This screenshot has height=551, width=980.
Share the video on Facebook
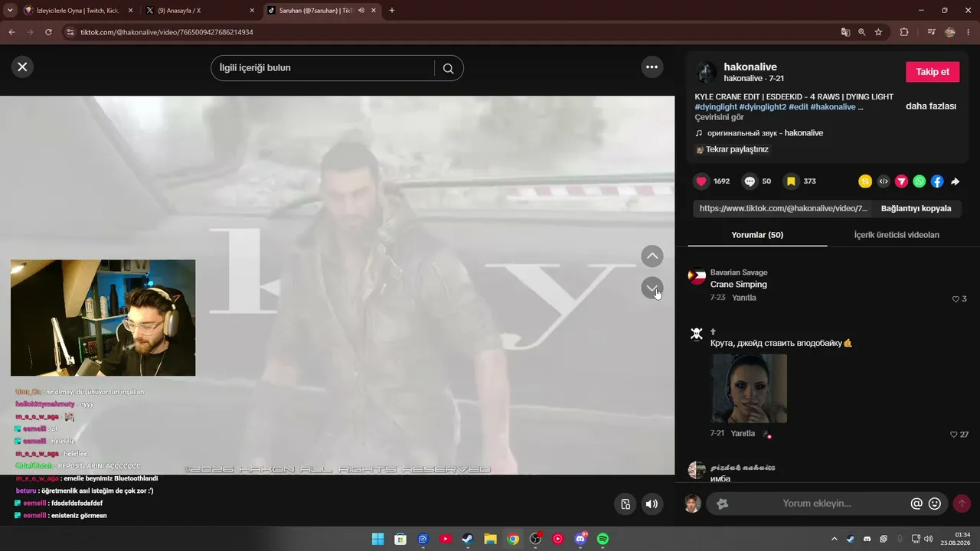937,181
